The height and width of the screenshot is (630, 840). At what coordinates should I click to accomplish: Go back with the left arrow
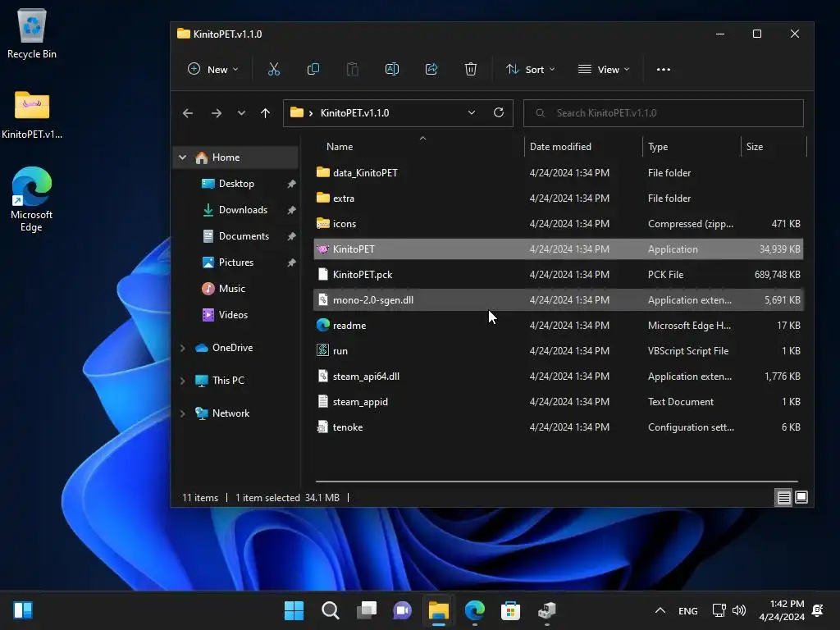coord(188,113)
